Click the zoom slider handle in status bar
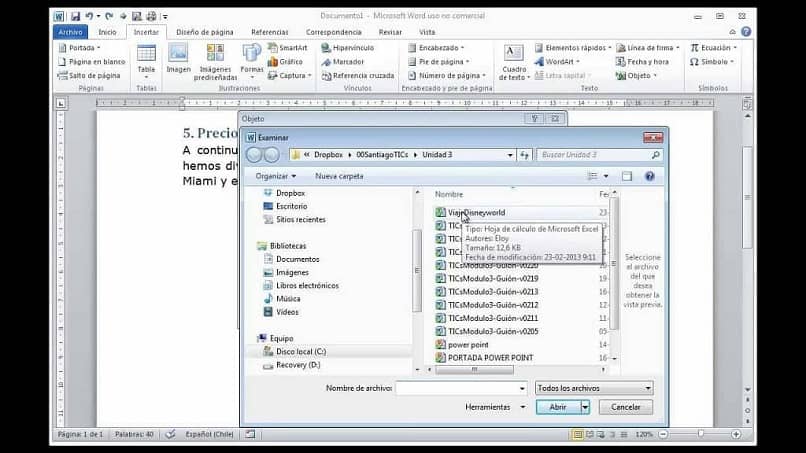The width and height of the screenshot is (806, 453). click(700, 434)
